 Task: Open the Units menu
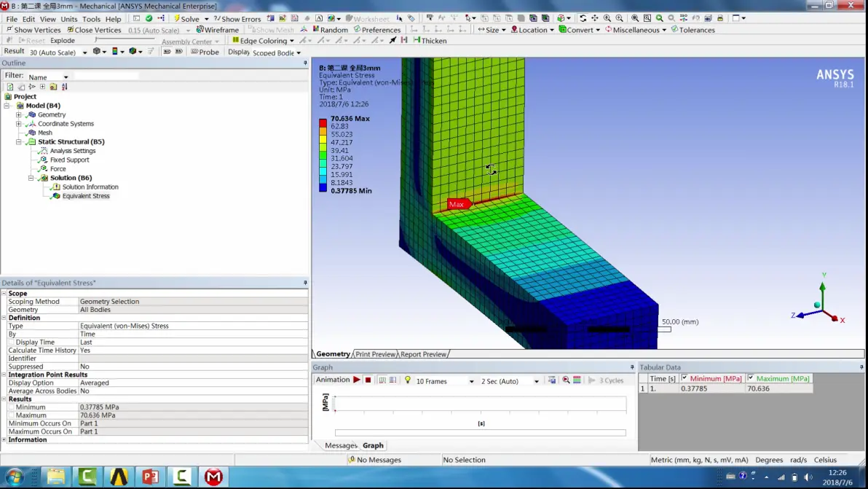tap(68, 19)
